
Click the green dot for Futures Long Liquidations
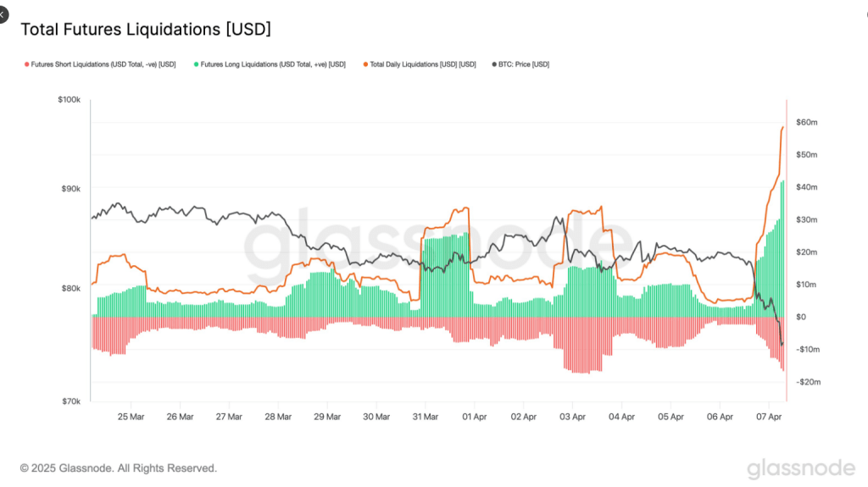point(196,64)
